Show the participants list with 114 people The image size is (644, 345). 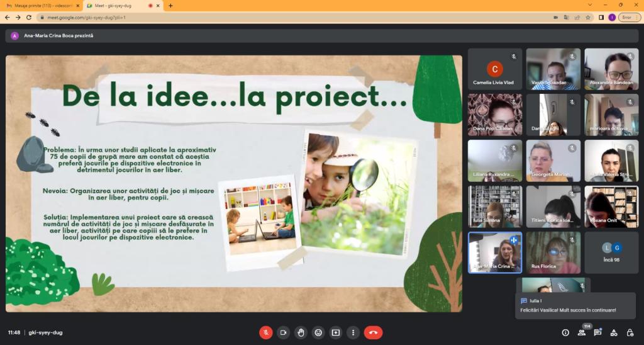pos(582,332)
